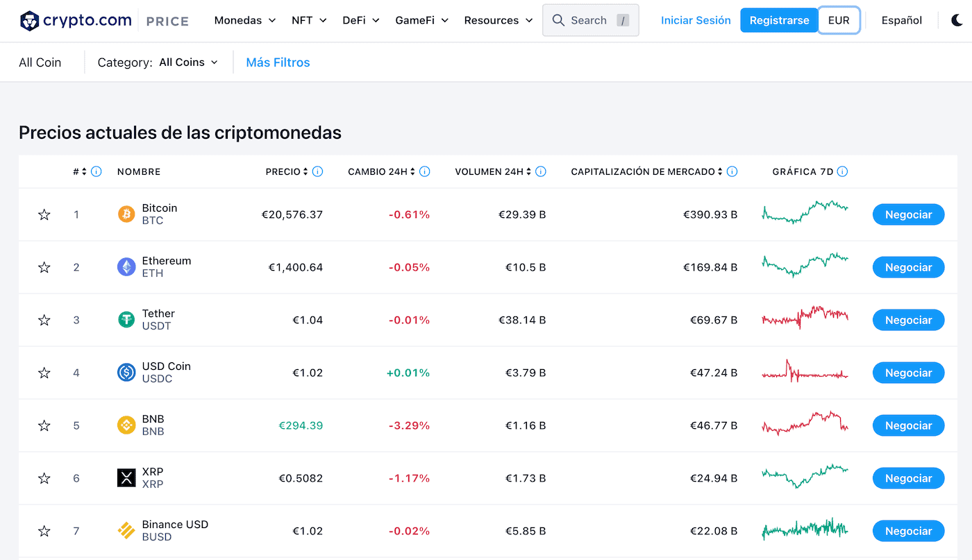Click the Binance USD coin logo
This screenshot has width=972, height=560.
click(x=126, y=531)
